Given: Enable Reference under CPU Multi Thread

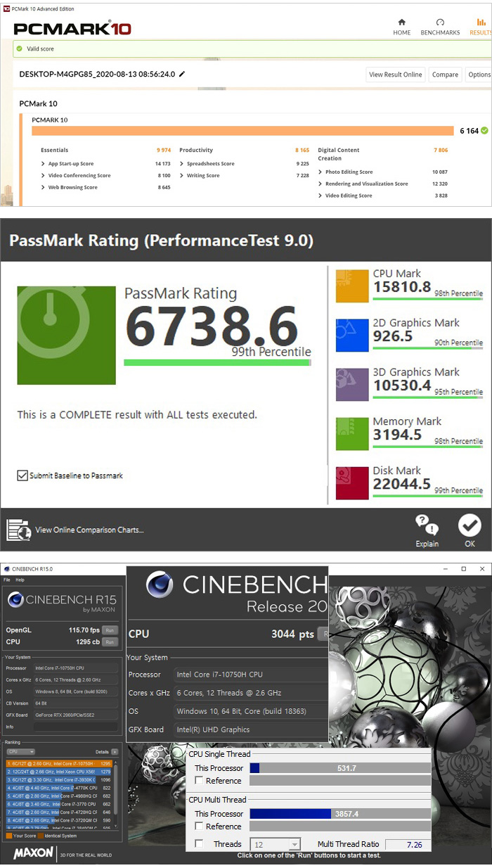Looking at the screenshot, I should [x=199, y=826].
